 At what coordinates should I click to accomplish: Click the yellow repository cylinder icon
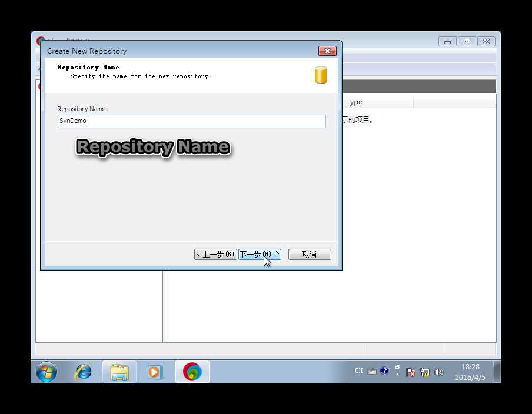[x=321, y=75]
